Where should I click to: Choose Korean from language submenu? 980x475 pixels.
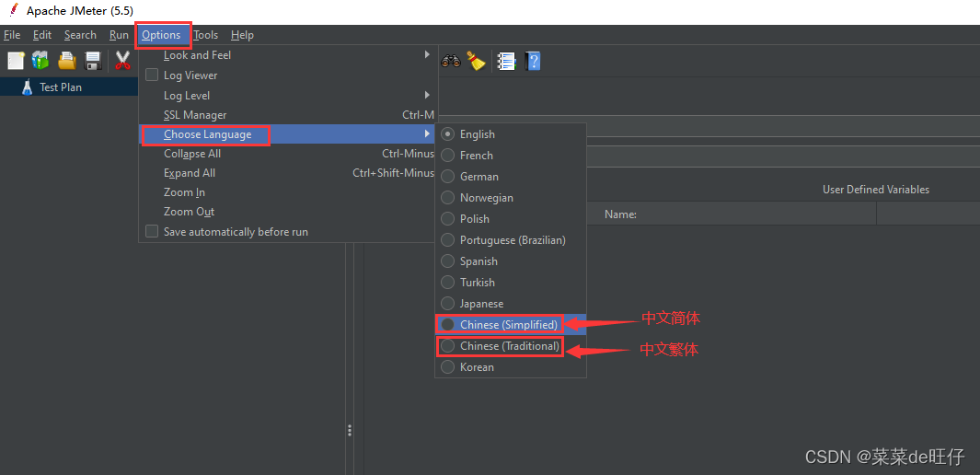pos(511,367)
